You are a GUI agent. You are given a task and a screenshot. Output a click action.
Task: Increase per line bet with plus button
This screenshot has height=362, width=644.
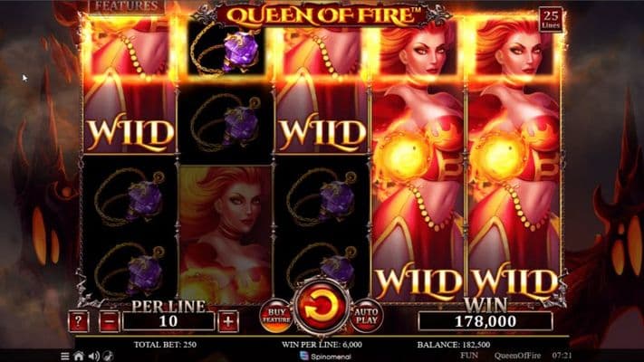(x=228, y=321)
